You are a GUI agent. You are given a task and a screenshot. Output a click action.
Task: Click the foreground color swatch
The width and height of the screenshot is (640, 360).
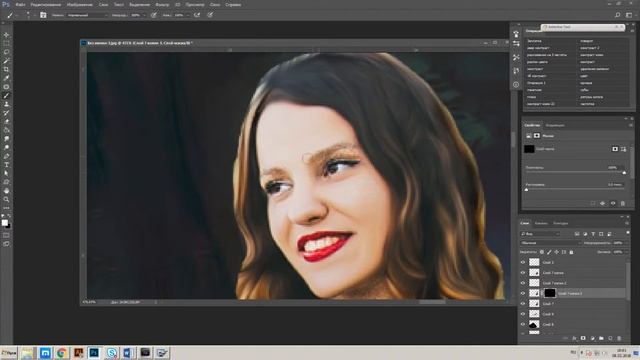pyautogui.click(x=4, y=222)
